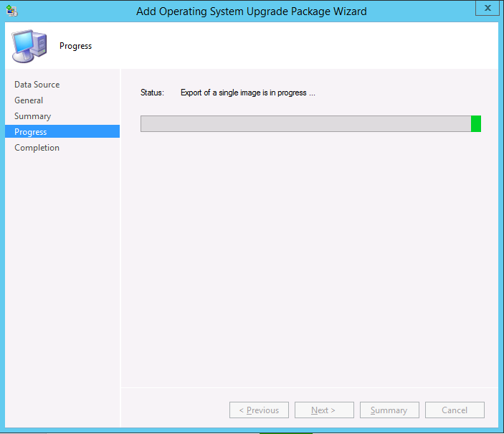Click the Next > button
Viewport: 504px width, 434px height.
[324, 410]
